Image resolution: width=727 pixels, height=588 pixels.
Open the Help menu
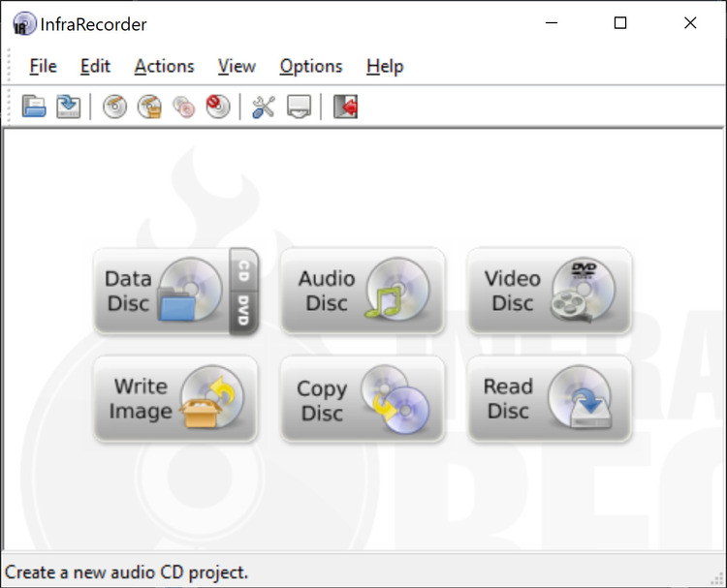click(385, 66)
